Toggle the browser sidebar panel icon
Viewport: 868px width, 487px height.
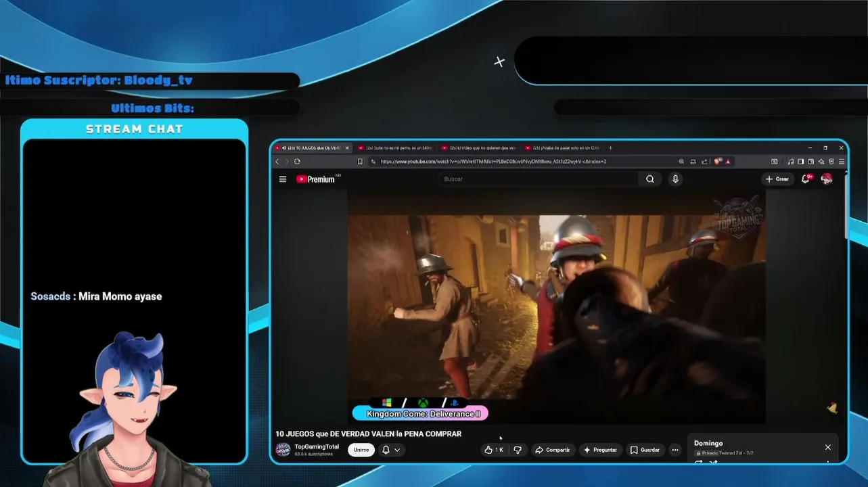[801, 162]
